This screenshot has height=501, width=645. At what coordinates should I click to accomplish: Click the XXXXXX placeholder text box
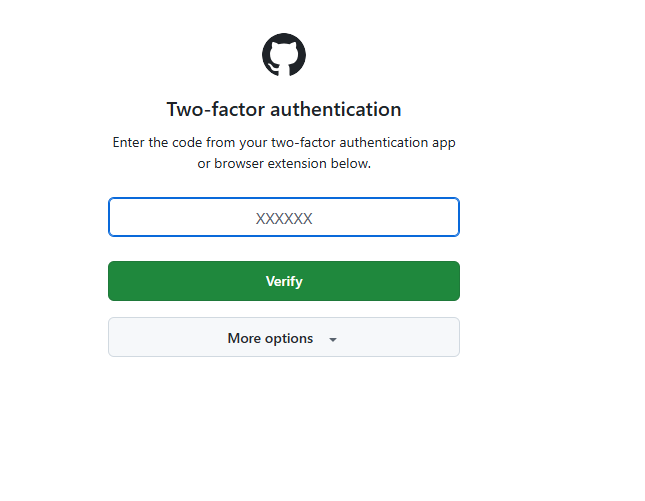pyautogui.click(x=284, y=218)
